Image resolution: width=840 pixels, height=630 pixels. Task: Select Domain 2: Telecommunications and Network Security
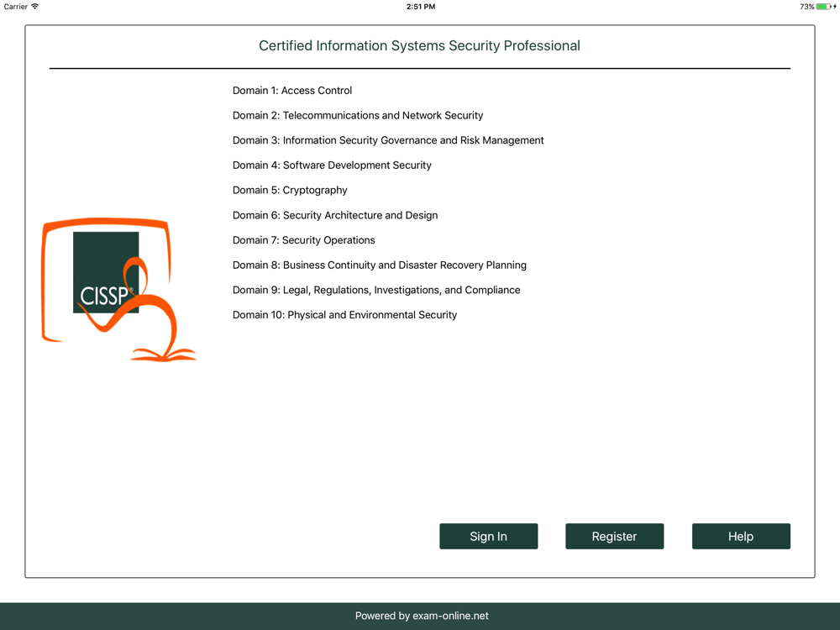pyautogui.click(x=358, y=115)
